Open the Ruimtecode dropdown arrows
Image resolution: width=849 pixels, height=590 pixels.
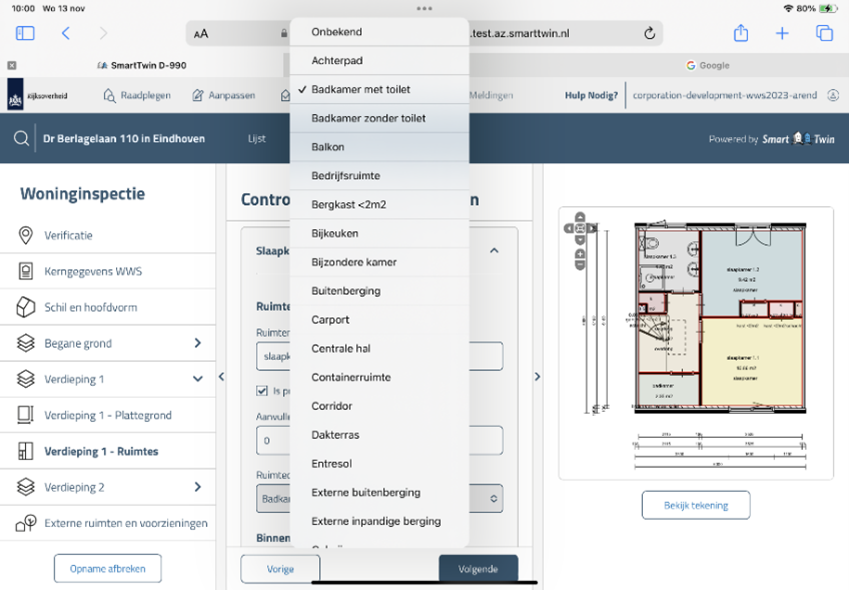493,497
